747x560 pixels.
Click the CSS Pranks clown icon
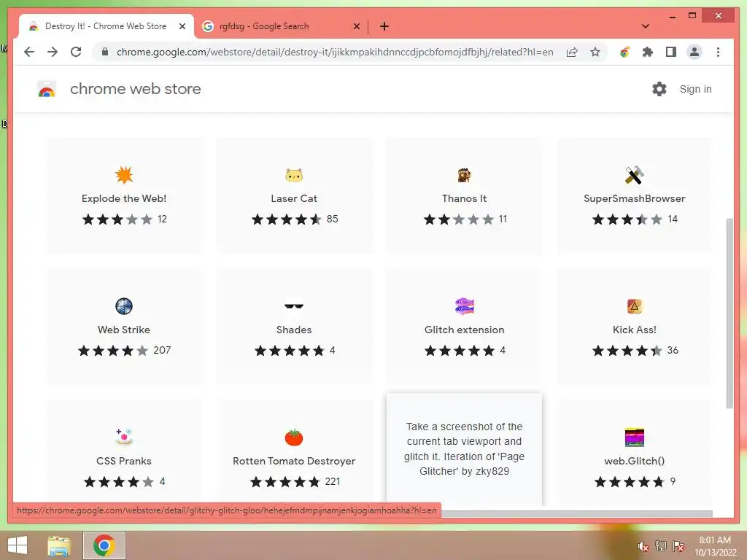(124, 437)
